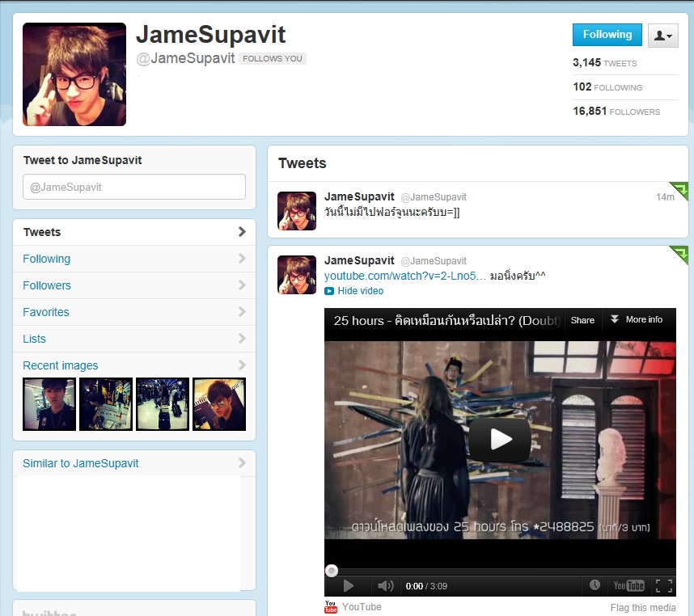Click the FOLLOWS YOU badge
The image size is (694, 616).
point(273,58)
